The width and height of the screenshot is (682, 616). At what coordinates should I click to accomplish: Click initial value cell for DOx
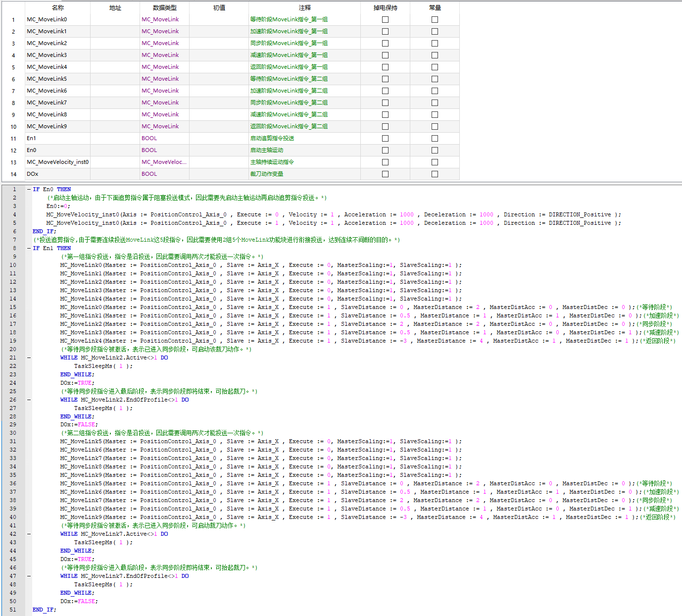(219, 174)
